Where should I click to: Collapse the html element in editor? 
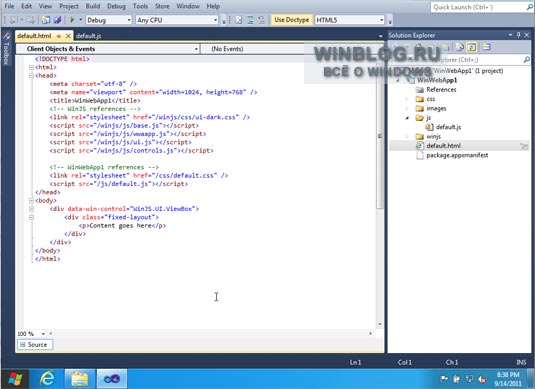click(x=31, y=67)
